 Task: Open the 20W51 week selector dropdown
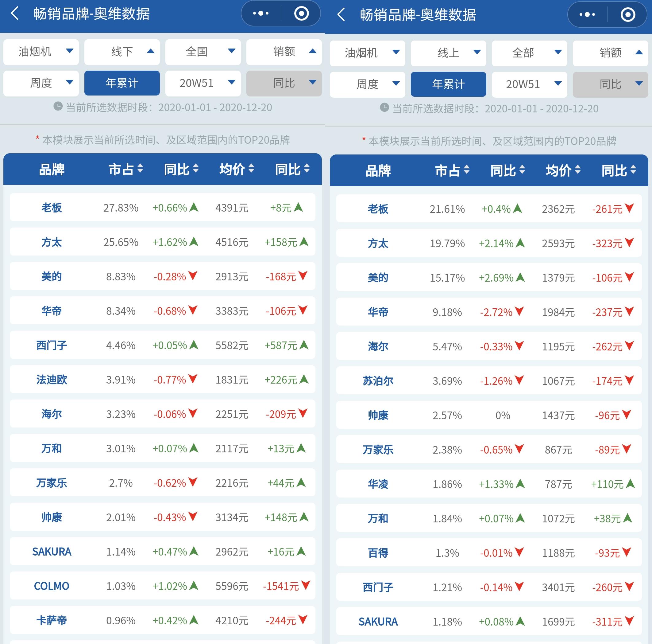pos(203,83)
